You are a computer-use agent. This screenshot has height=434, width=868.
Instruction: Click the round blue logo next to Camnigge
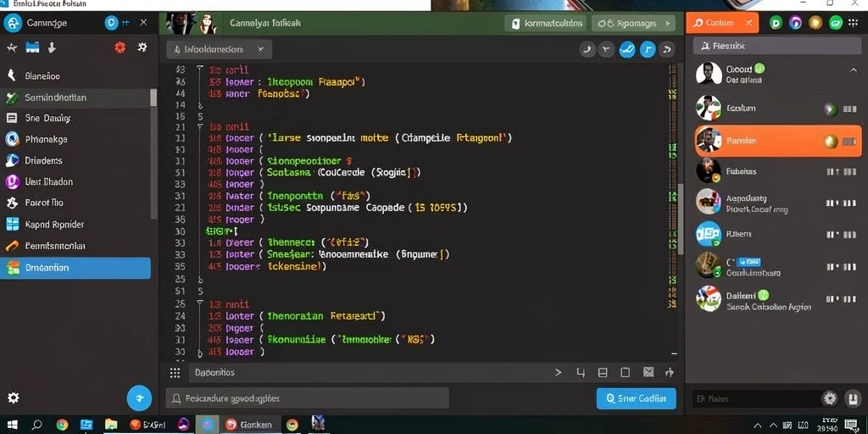(x=12, y=23)
